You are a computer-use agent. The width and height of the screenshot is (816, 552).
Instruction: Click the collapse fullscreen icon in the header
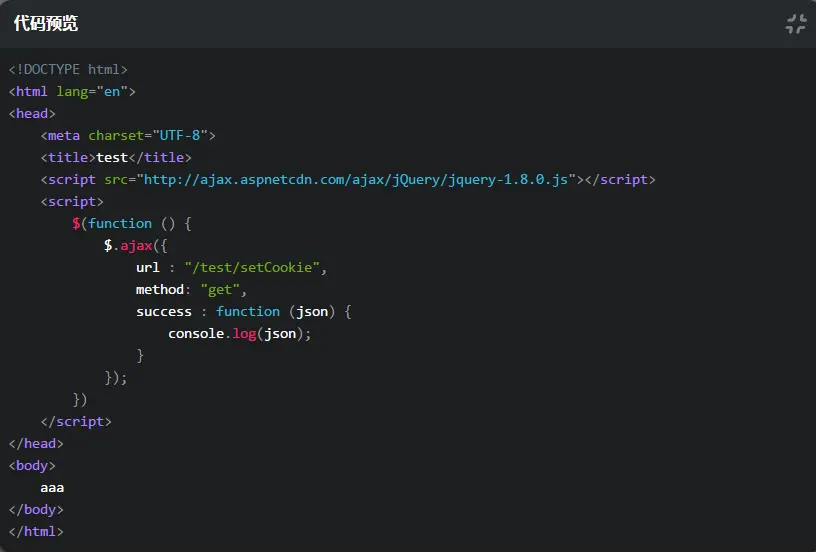(796, 24)
